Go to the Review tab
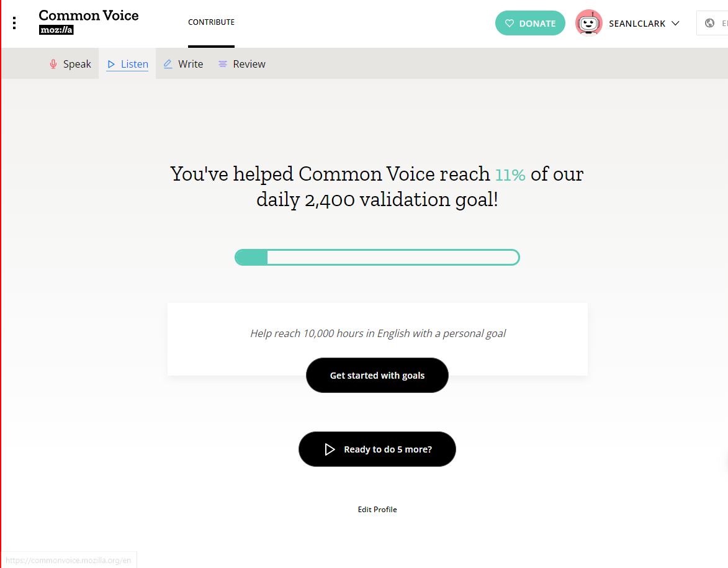728x568 pixels. [x=242, y=63]
